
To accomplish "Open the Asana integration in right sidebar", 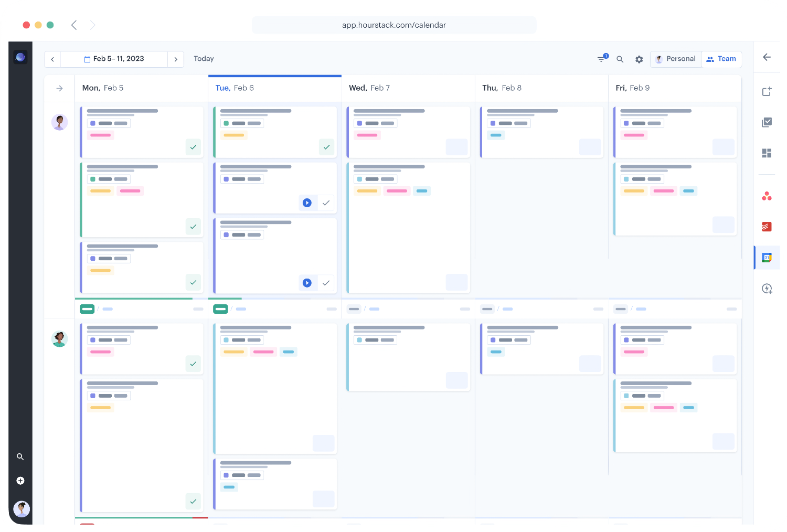I will pyautogui.click(x=767, y=196).
